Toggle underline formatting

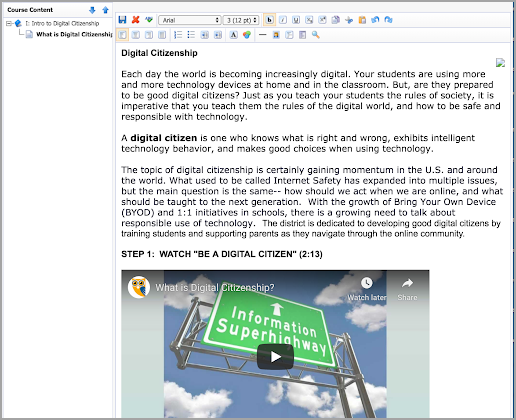(x=296, y=20)
